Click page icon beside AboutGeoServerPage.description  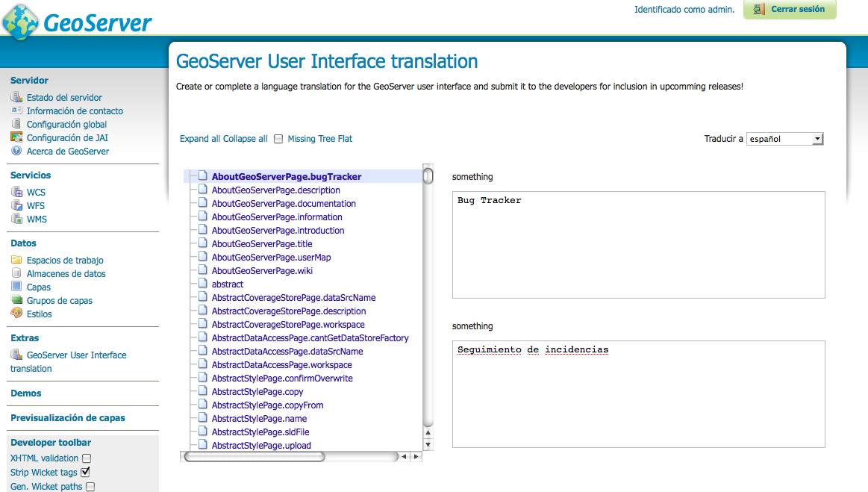202,189
